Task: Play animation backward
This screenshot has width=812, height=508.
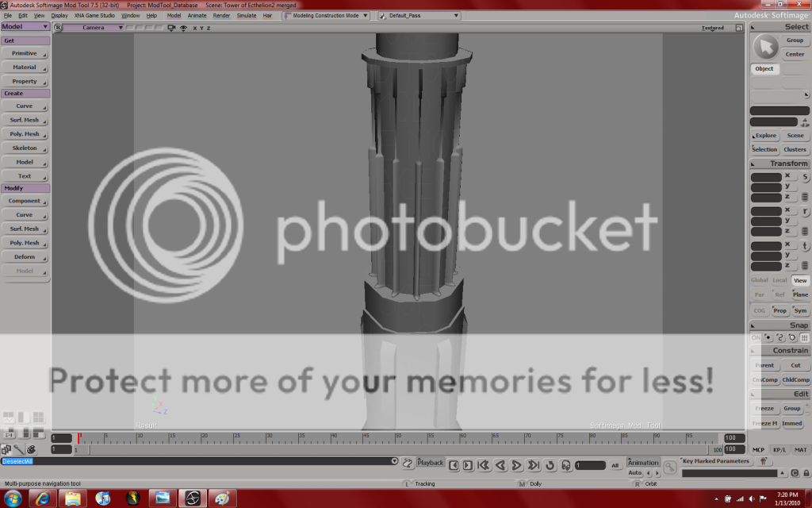Action: point(500,465)
